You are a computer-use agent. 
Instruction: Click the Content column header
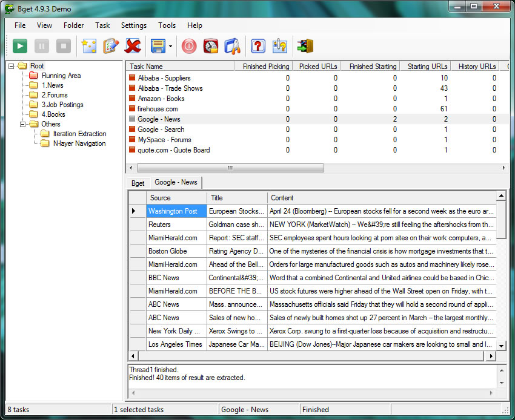click(x=382, y=198)
